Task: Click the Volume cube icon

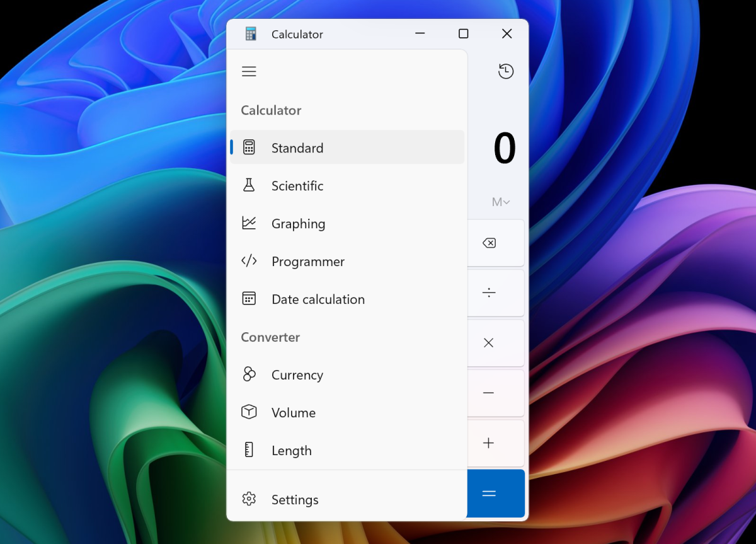Action: click(249, 412)
